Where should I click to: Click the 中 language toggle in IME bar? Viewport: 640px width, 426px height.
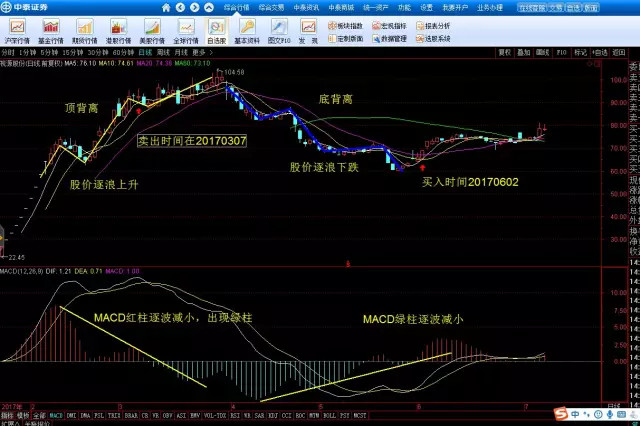tap(575, 415)
